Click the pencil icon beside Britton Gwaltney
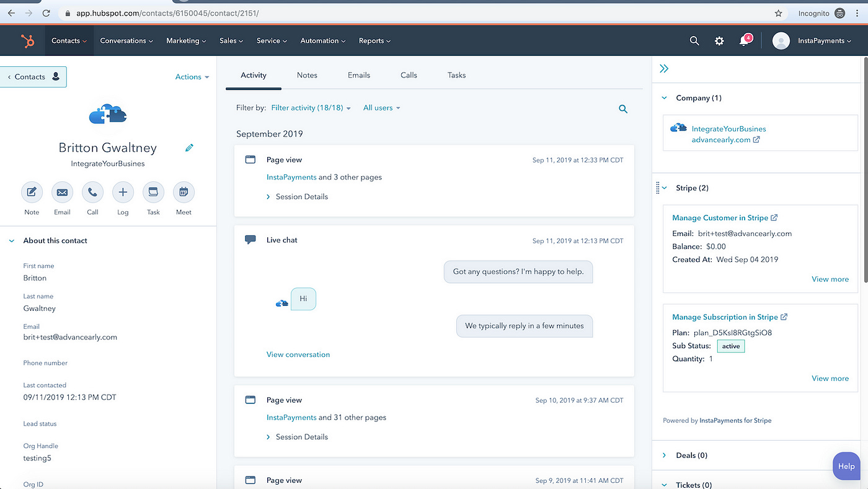 pyautogui.click(x=189, y=148)
